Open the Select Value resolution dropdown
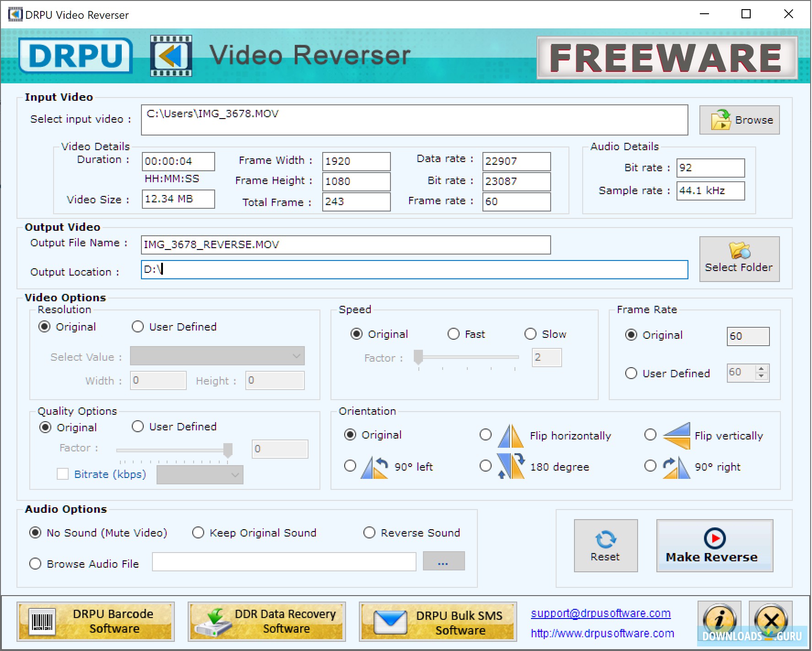 (217, 356)
